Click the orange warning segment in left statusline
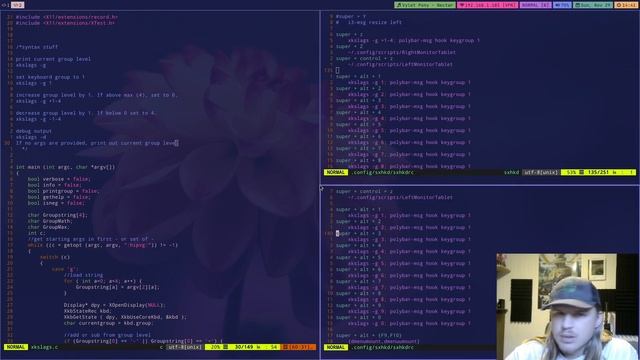The width and height of the screenshot is (640, 360). click(x=298, y=347)
